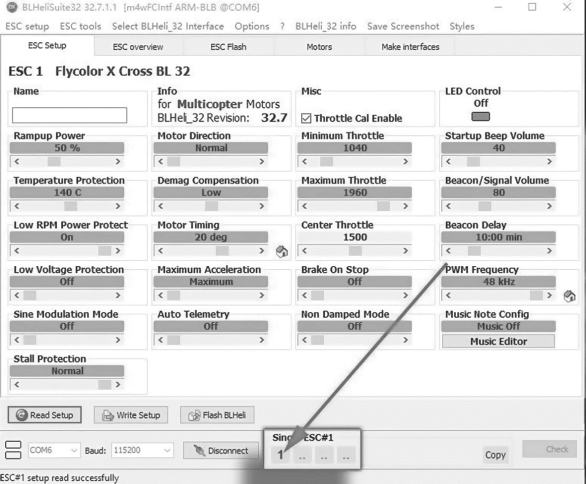Click the '32.7' revision number
The image size is (586, 484).
click(x=274, y=118)
